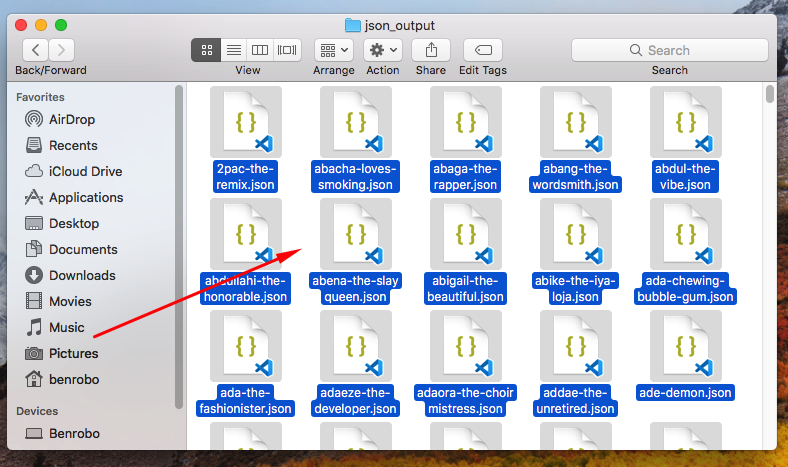
Task: Select the adaeze-the-developer.json file icon
Action: click(356, 346)
